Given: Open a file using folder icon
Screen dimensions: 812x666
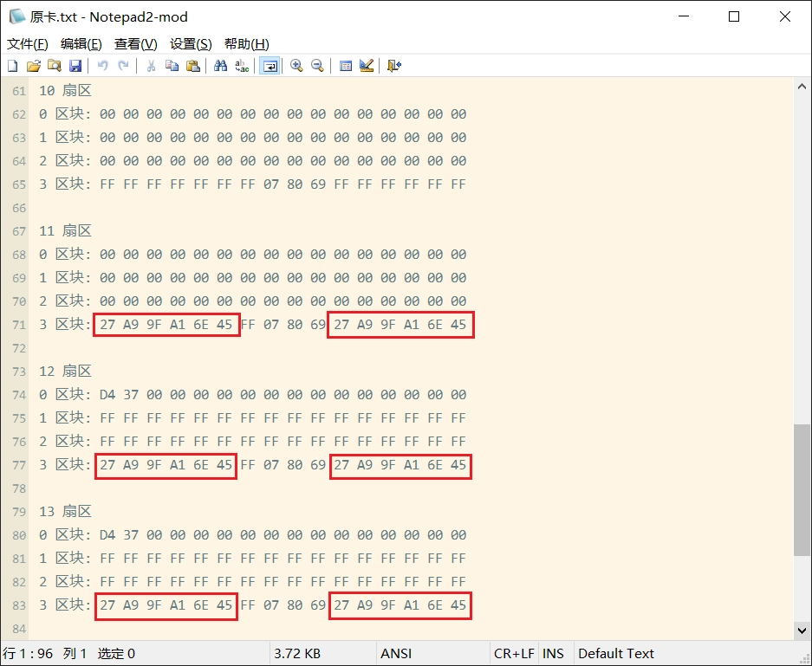Looking at the screenshot, I should tap(34, 66).
